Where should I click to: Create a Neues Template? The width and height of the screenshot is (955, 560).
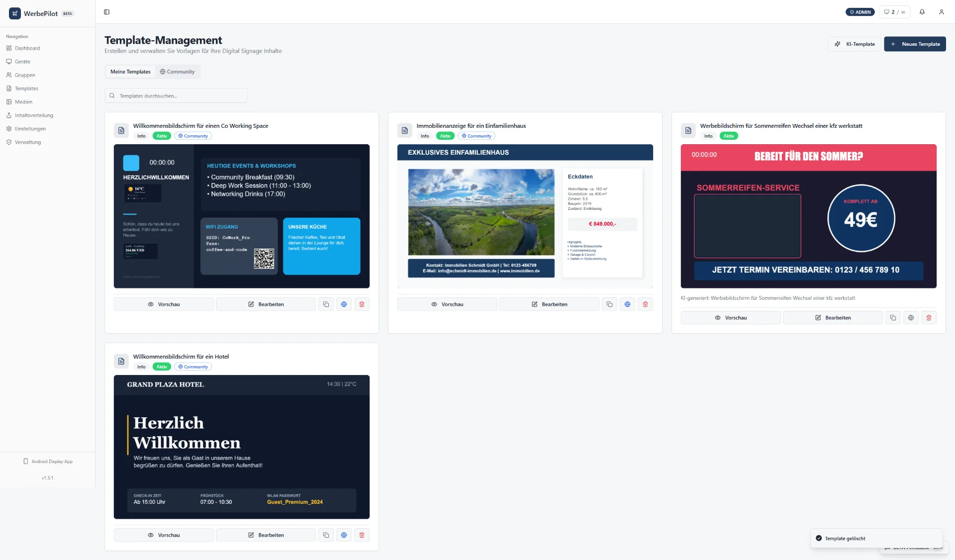point(915,44)
